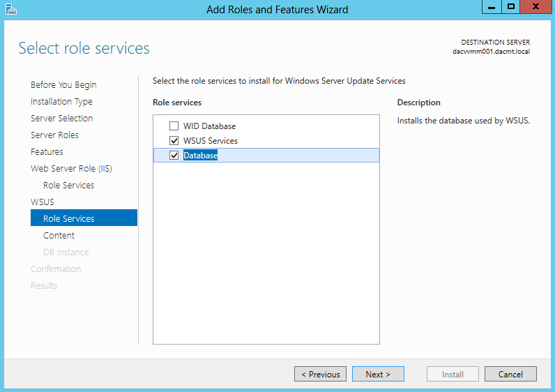
Task: Minimize the Add Roles and Features Wizard
Action: 492,7
